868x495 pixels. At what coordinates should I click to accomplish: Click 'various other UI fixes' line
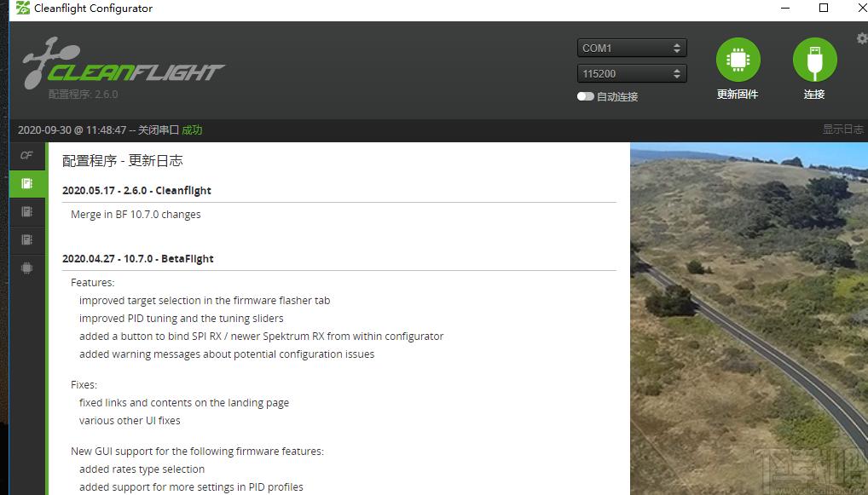(x=130, y=420)
